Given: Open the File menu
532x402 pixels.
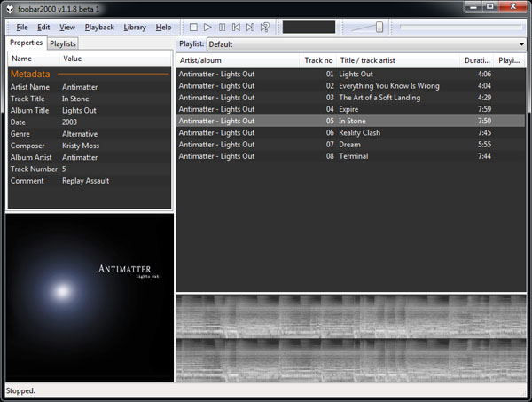Looking at the screenshot, I should click(x=22, y=28).
